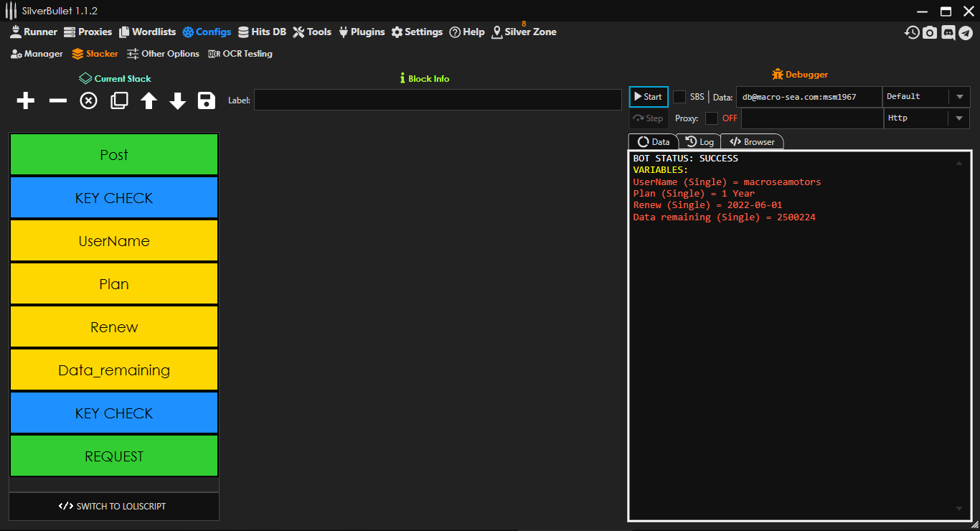980x531 pixels.
Task: Open history clock icon in title bar
Action: coord(912,32)
